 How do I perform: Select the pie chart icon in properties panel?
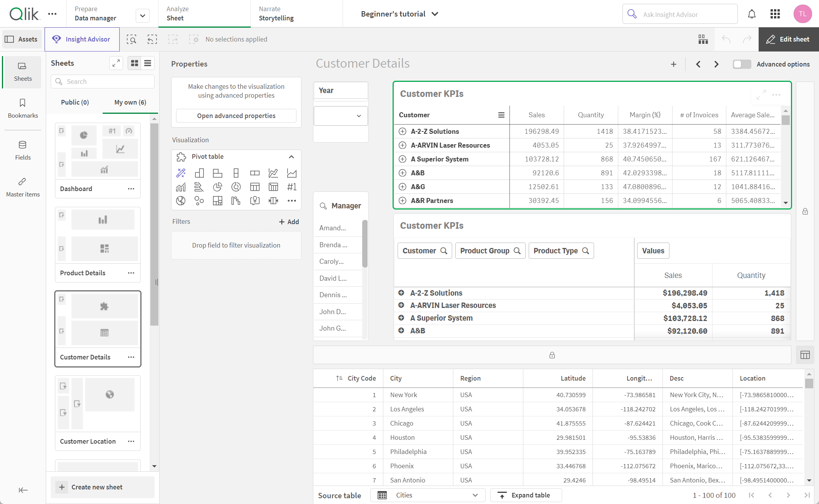coord(217,187)
